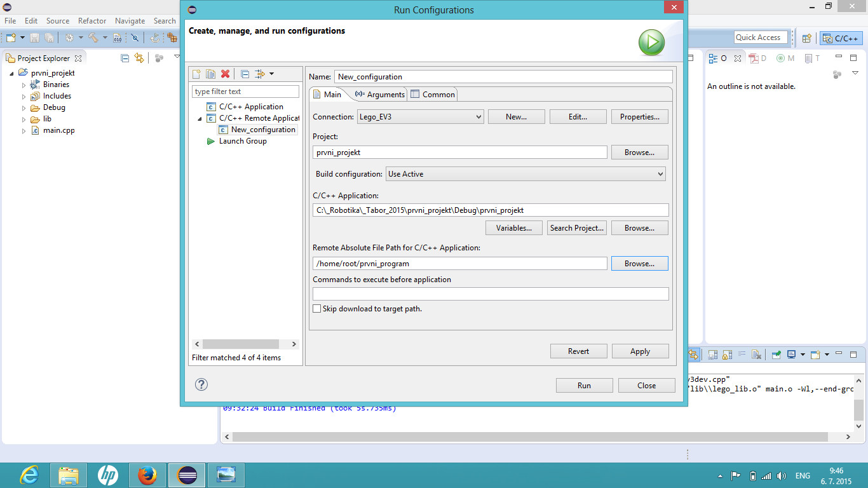Open the dialog help question mark icon
This screenshot has width=868, height=488.
coord(201,384)
